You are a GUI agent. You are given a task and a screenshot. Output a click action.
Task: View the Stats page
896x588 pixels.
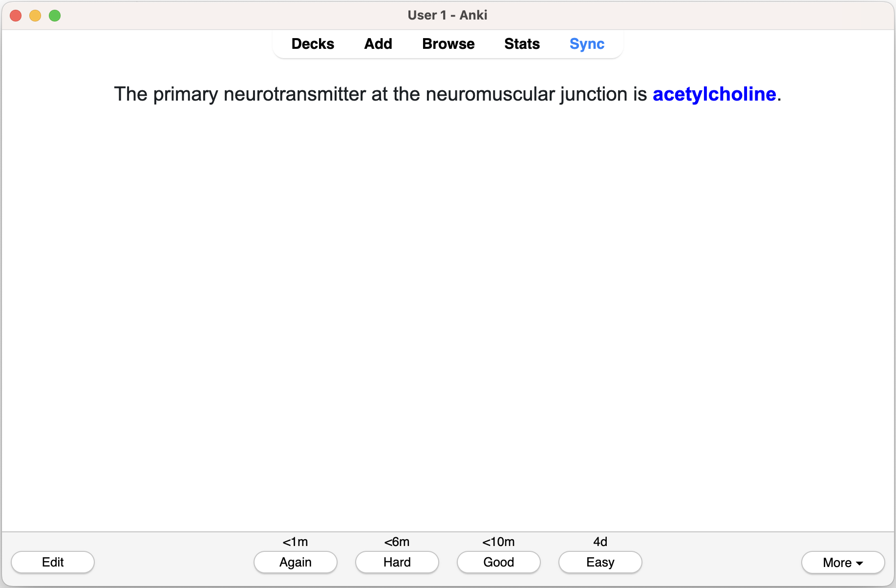coord(522,44)
